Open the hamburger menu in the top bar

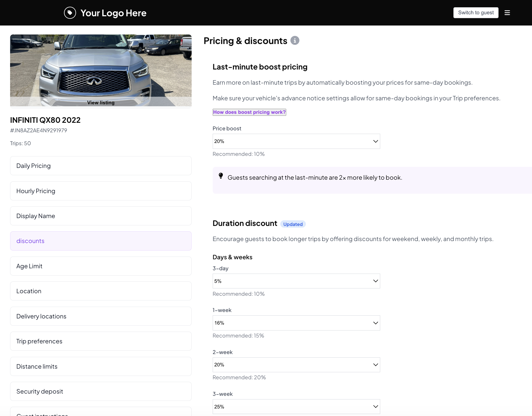tap(507, 13)
